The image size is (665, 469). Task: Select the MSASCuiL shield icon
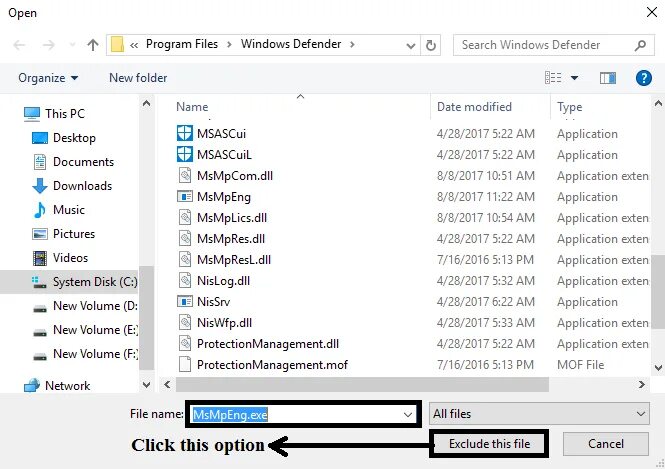184,154
